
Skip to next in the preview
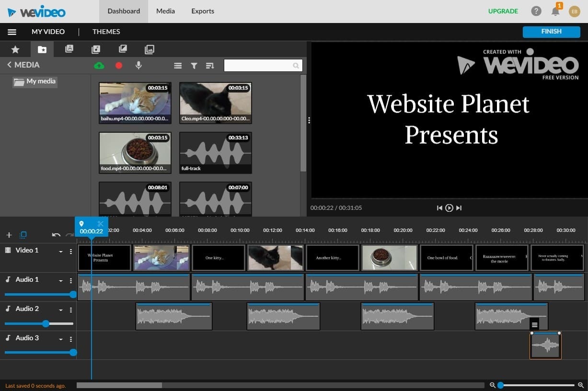[459, 208]
